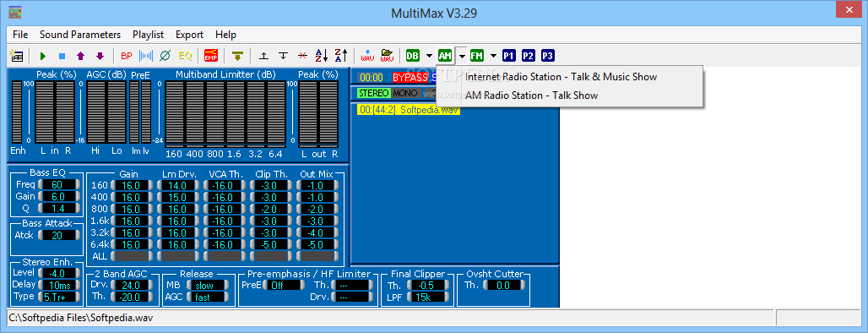Change the Stereo Enh. Type value 5.Tr+
868x333 pixels.
[58, 297]
